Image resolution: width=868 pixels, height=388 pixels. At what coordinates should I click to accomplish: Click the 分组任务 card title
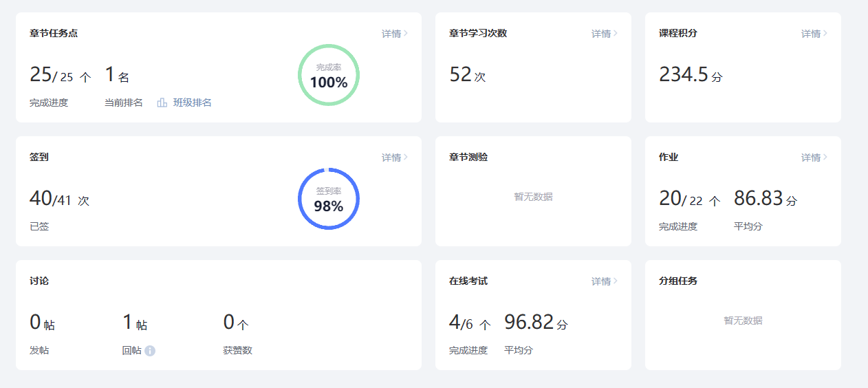click(x=678, y=281)
